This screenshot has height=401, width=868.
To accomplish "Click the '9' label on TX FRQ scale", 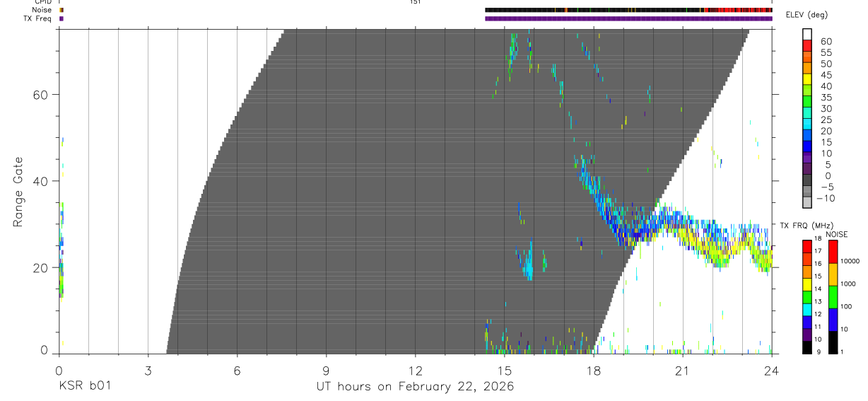I will 819,352.
